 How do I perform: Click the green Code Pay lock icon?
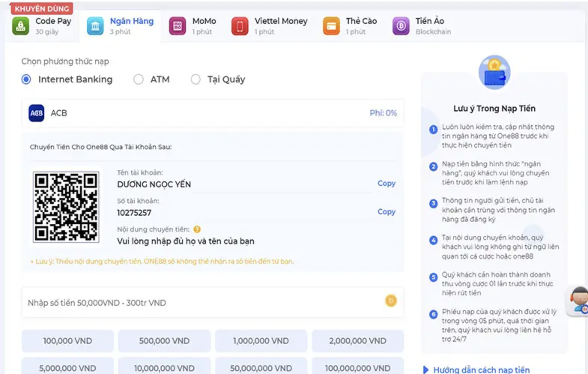tap(21, 26)
